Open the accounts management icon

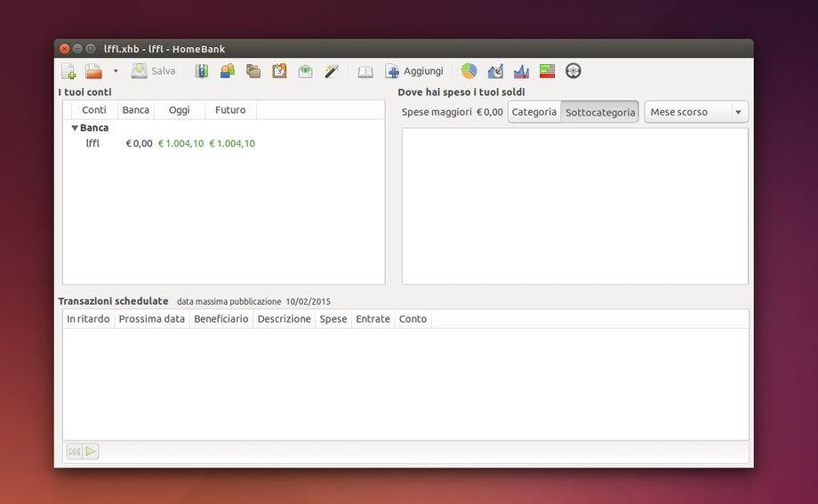click(x=202, y=71)
